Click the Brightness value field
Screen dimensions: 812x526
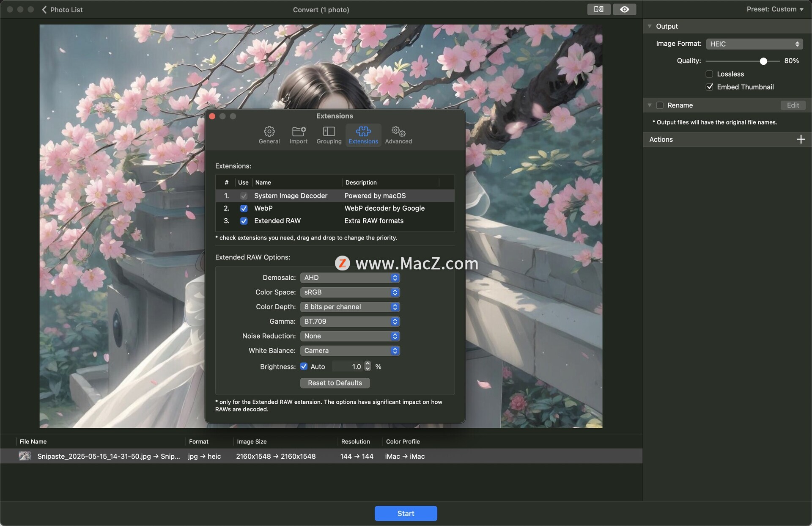348,367
